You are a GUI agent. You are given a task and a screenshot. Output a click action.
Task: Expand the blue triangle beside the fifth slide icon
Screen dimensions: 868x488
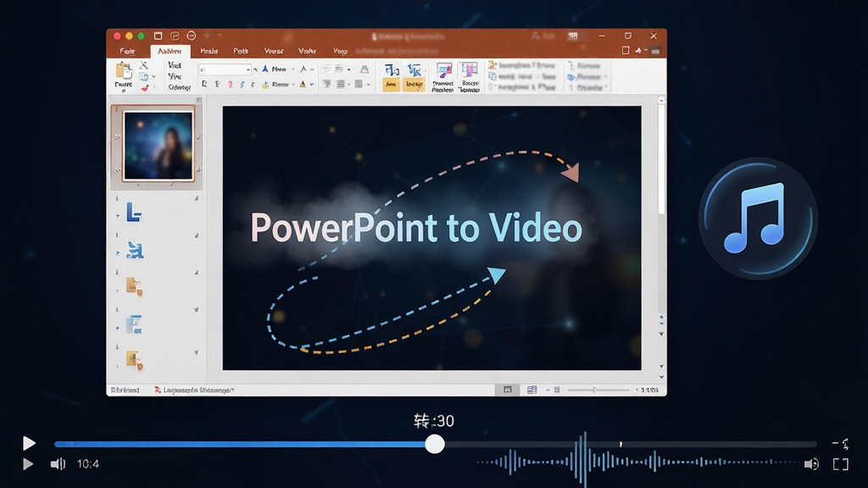tap(117, 328)
